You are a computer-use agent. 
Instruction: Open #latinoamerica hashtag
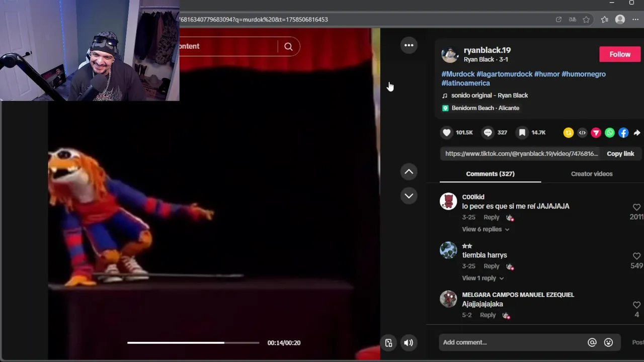coord(465,83)
